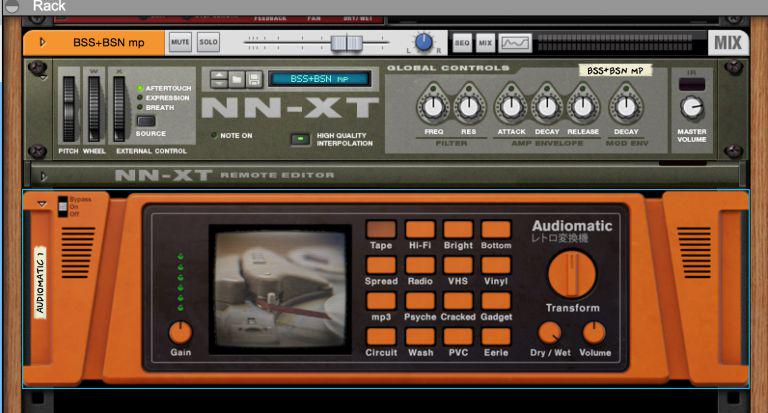The height and width of the screenshot is (413, 768).
Task: Mute the BSS+BSN mp mix channel
Action: [180, 42]
